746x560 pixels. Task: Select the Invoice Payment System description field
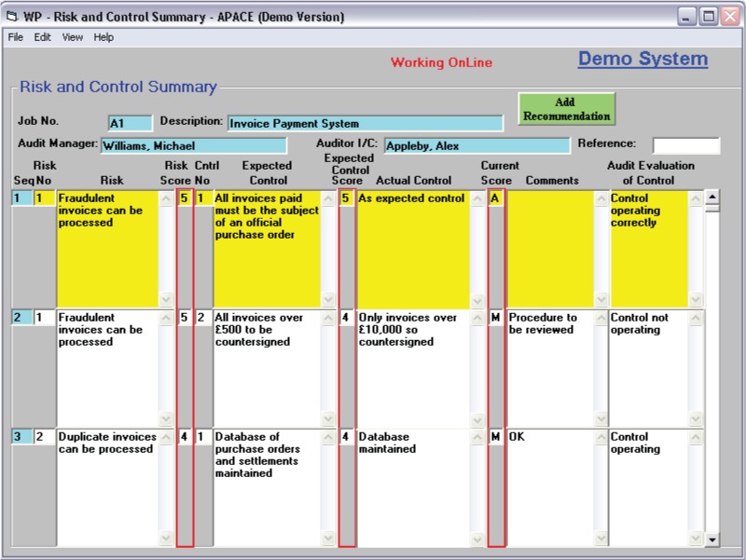[365, 123]
